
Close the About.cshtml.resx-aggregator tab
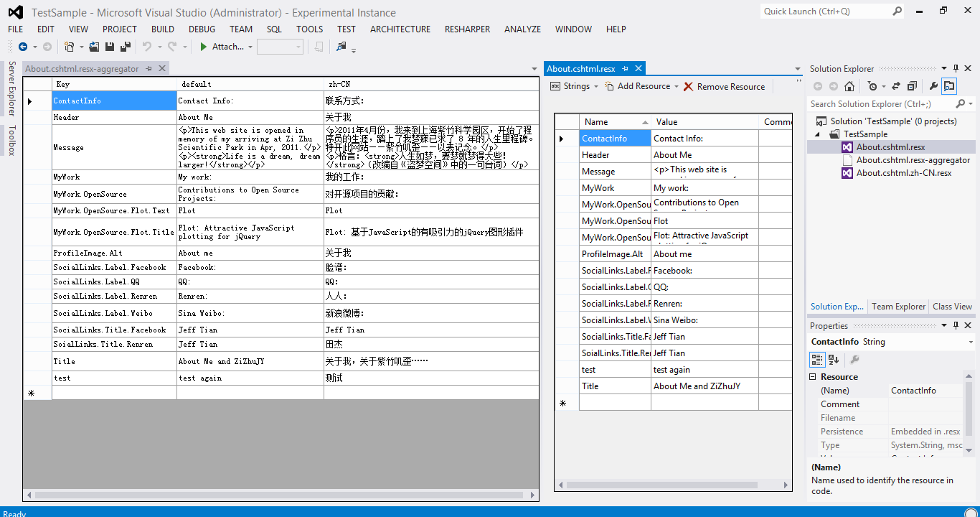point(162,69)
